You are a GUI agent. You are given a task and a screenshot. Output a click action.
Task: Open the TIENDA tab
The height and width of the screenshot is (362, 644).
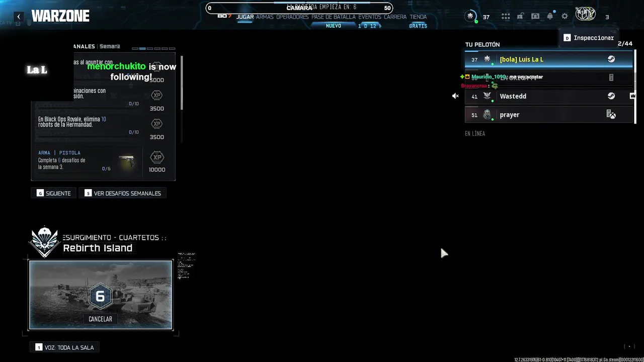point(418,17)
